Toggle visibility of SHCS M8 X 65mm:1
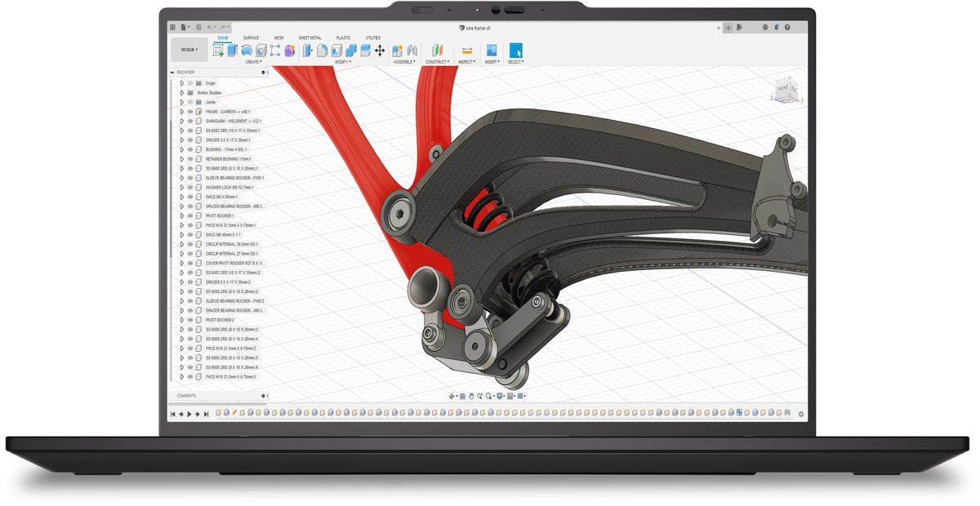The height and width of the screenshot is (506, 980). click(189, 197)
